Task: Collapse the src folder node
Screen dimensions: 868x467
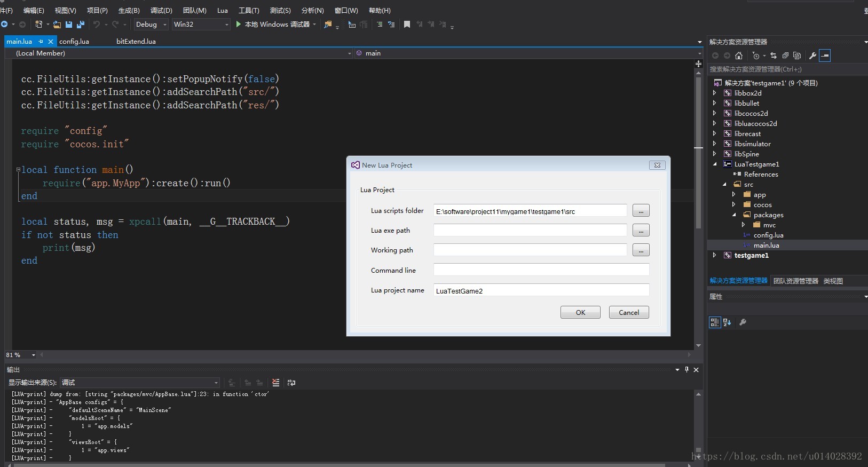Action: [x=724, y=184]
